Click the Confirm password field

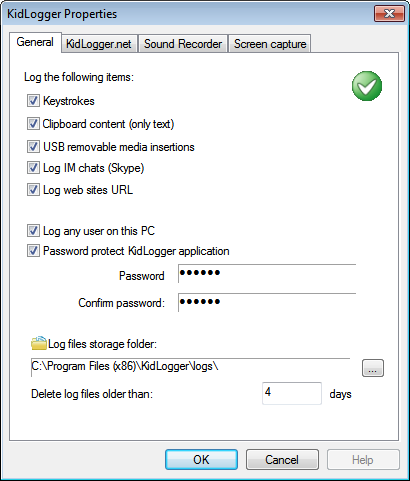coord(267,302)
